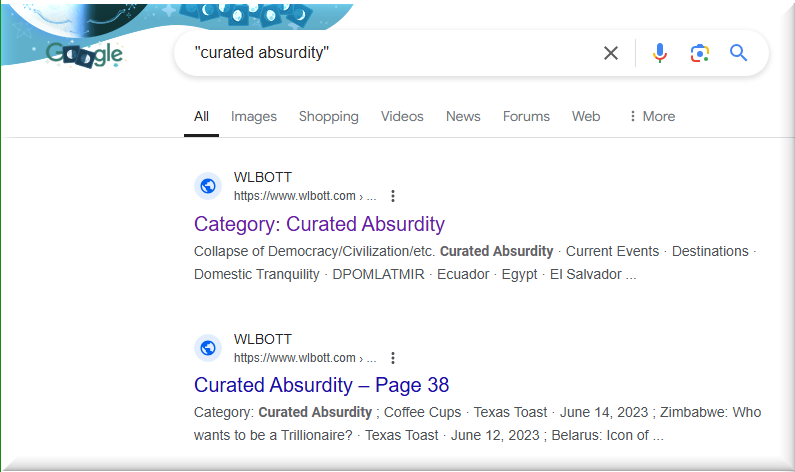Click the magnifying glass search button
The image size is (795, 472).
[x=739, y=53]
